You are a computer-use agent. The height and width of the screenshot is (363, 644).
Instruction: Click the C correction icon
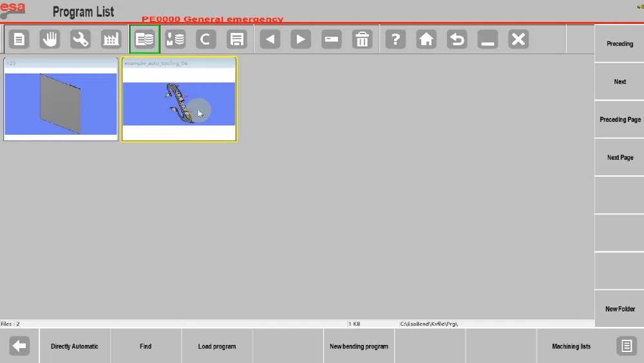[206, 39]
